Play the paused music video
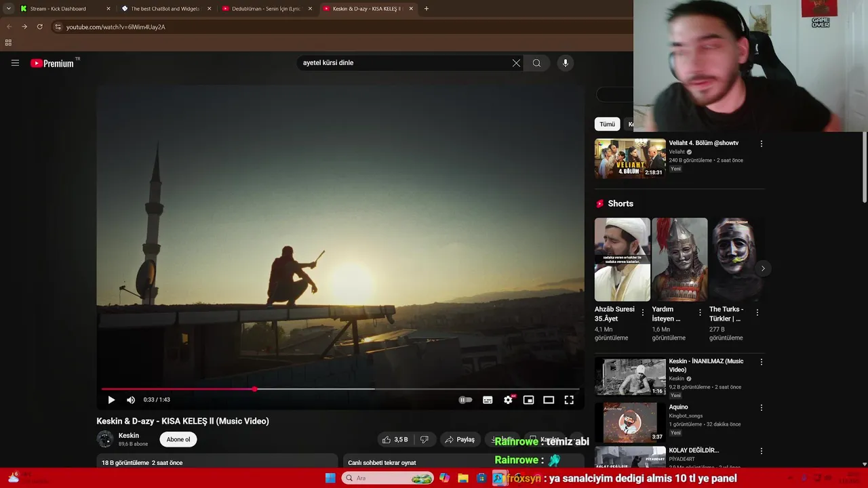The image size is (868, 488). [111, 400]
